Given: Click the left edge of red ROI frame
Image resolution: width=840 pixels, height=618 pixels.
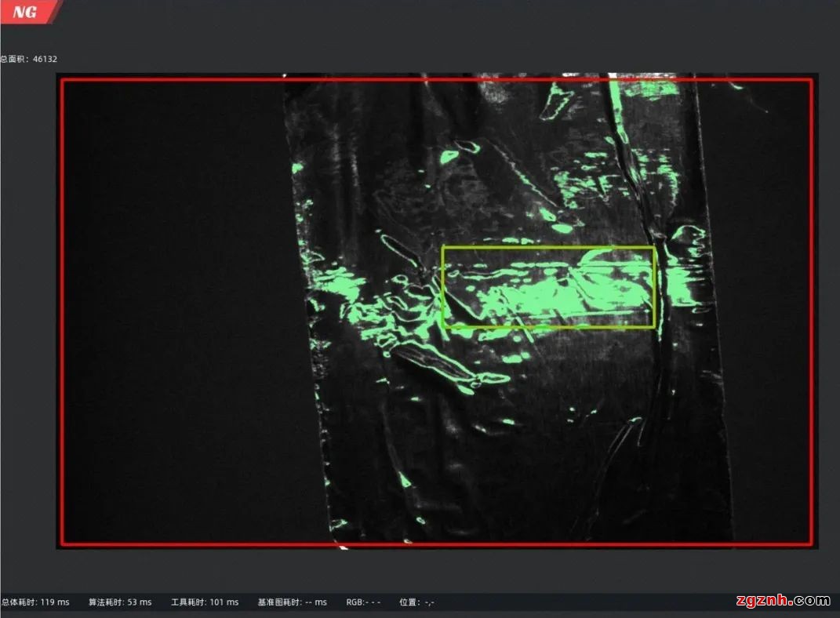Looking at the screenshot, I should click(62, 314).
